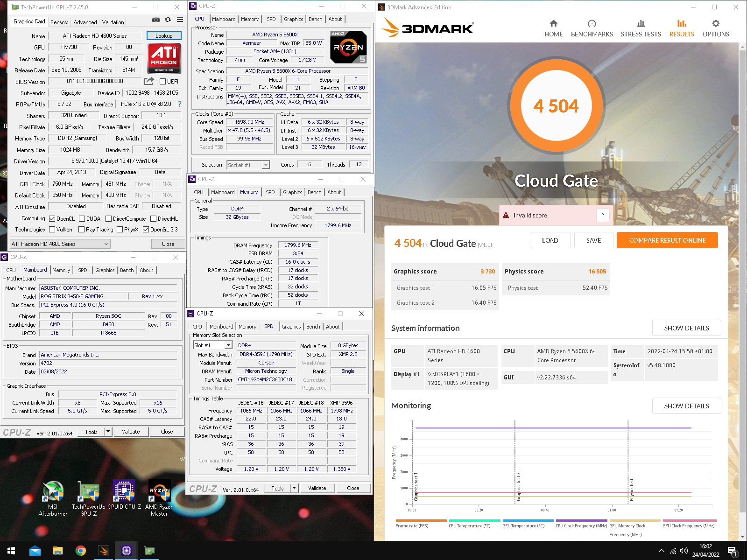Go to 3DMark Home
This screenshot has height=560, width=747.
[553, 28]
